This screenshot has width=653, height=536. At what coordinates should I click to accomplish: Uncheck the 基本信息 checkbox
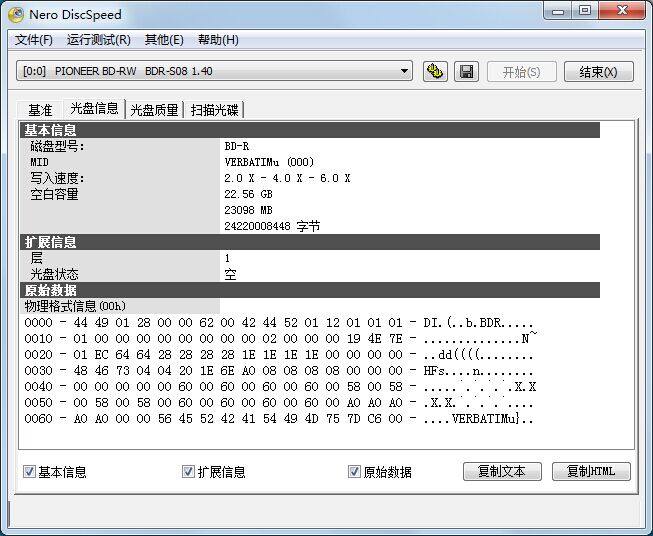pyautogui.click(x=29, y=471)
